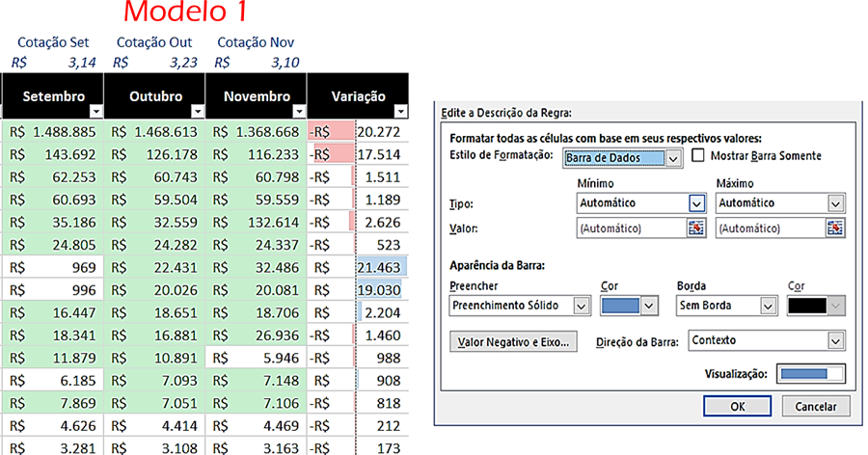Select Setembro cell 996
The height and width of the screenshot is (455, 868).
click(53, 290)
